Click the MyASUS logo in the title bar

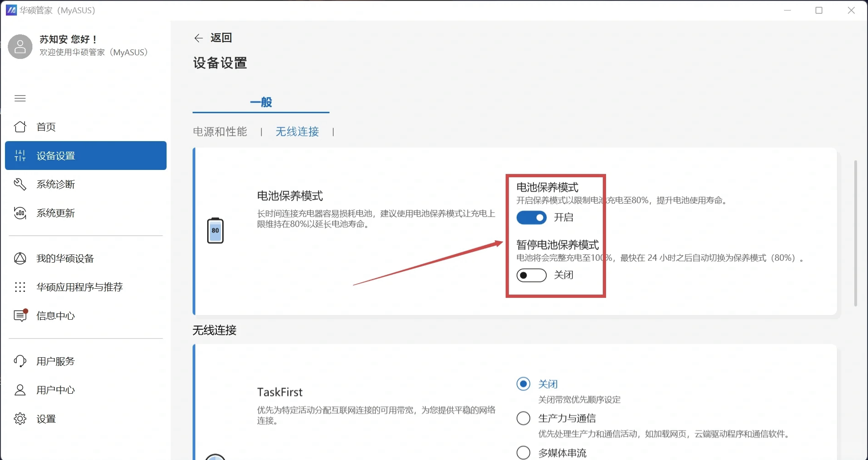pyautogui.click(x=11, y=10)
